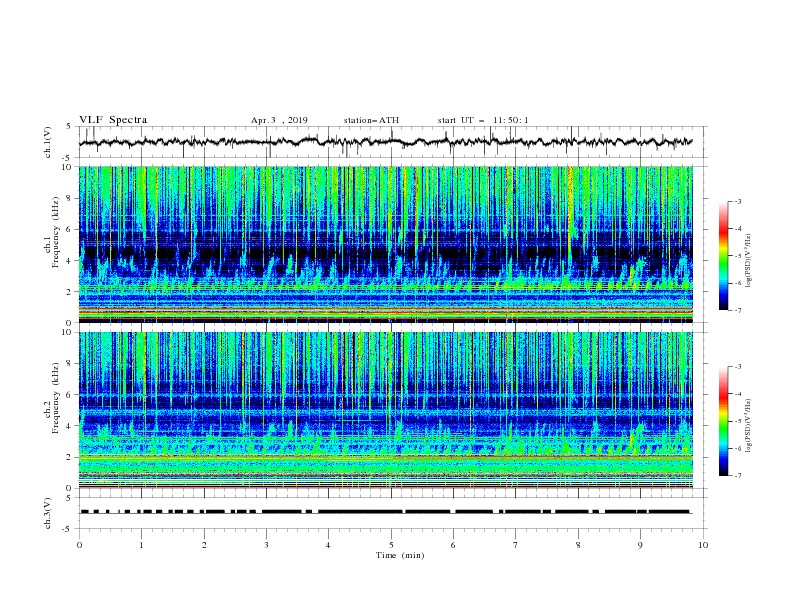Select the date label "Apr. 3, 2019"
Image resolution: width=792 pixels, height=612 pixels.
pyautogui.click(x=279, y=120)
